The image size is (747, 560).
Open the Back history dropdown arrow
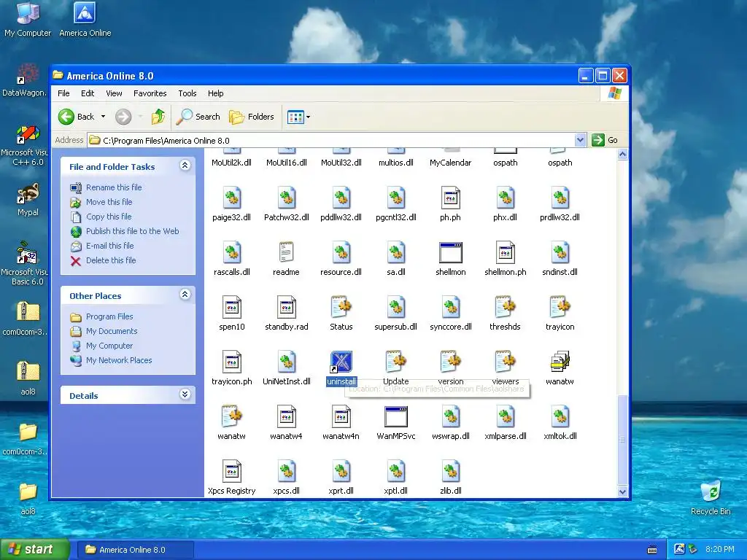(x=103, y=117)
